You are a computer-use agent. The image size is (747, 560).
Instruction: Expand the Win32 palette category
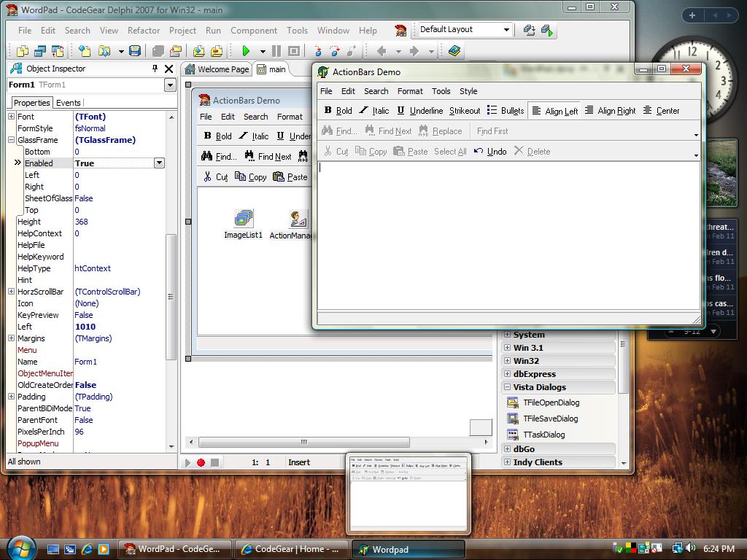point(508,360)
